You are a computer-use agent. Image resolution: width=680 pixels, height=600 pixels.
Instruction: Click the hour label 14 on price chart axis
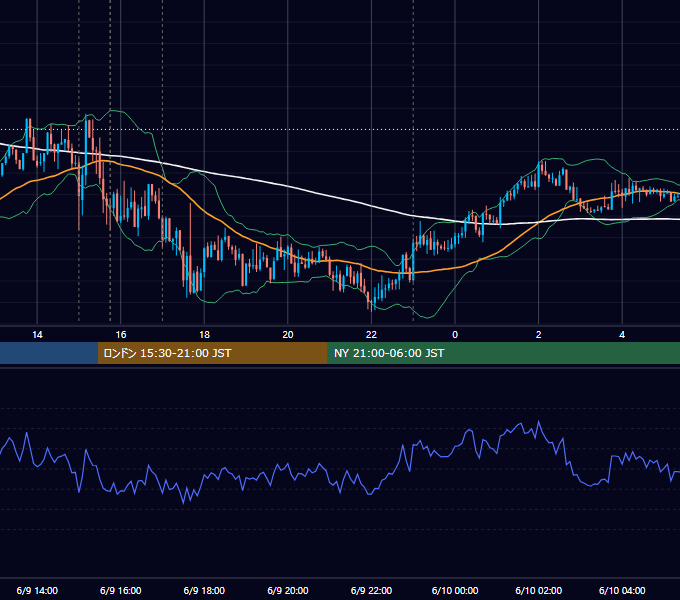(37, 335)
